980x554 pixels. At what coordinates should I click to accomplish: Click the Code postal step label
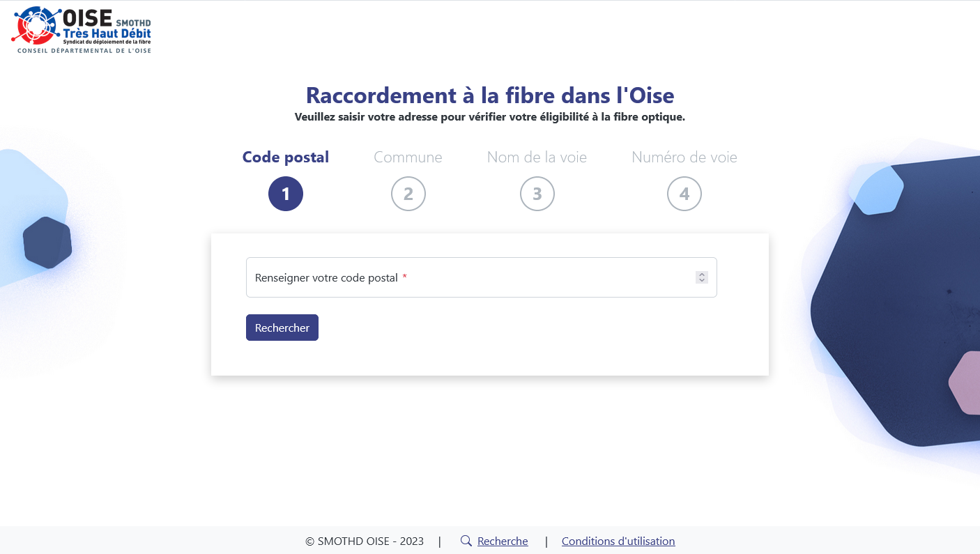click(x=286, y=157)
